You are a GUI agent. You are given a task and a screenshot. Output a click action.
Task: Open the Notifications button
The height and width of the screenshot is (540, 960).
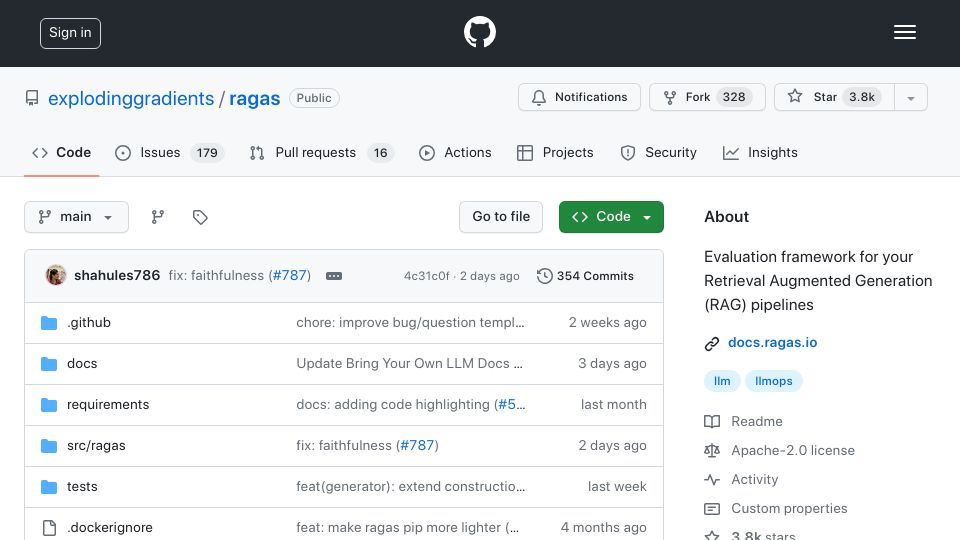579,97
